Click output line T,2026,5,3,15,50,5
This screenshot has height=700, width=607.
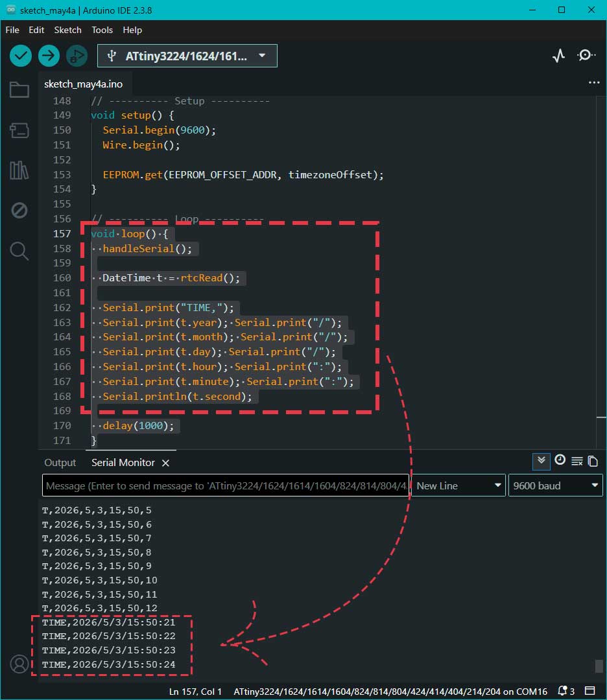tap(97, 510)
